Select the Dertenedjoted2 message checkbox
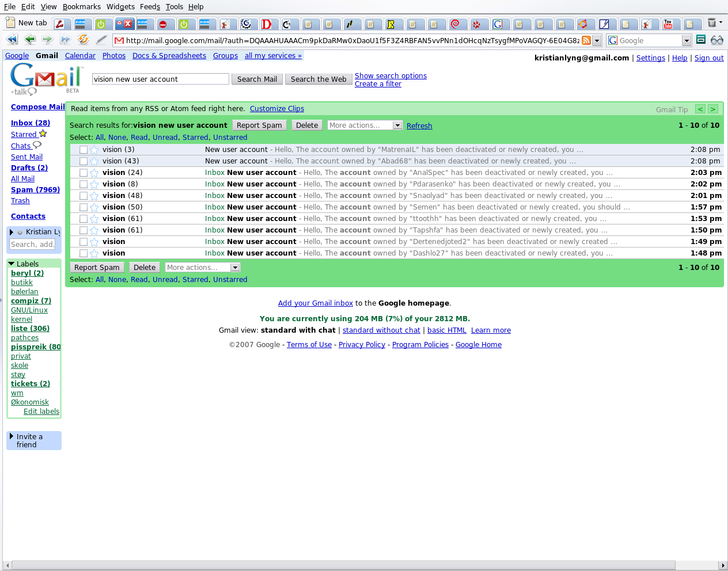The width and height of the screenshot is (728, 571). [84, 242]
